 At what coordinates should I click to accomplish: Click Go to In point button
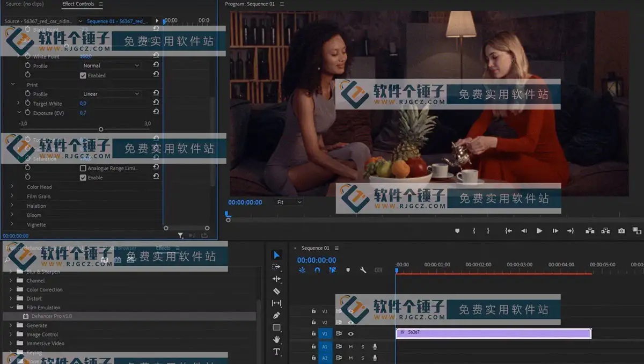point(508,231)
